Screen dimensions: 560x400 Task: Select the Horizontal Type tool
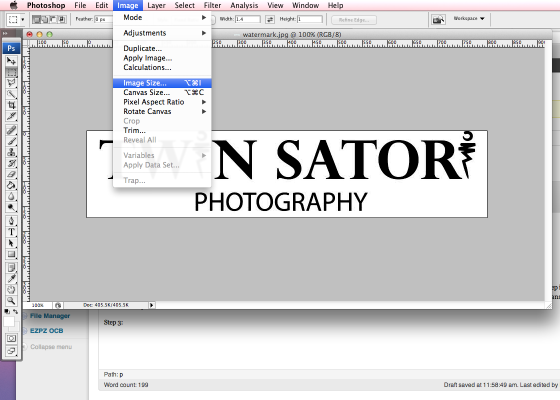[x=11, y=232]
